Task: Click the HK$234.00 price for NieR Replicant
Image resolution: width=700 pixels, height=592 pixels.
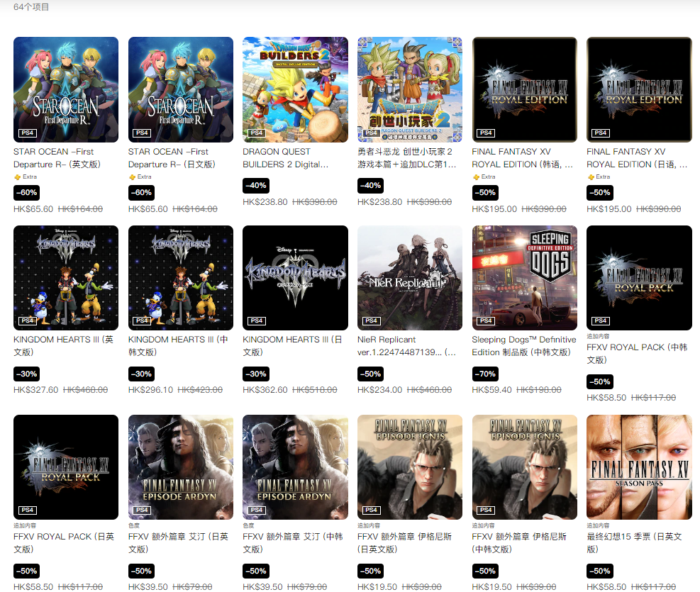Action: (380, 390)
